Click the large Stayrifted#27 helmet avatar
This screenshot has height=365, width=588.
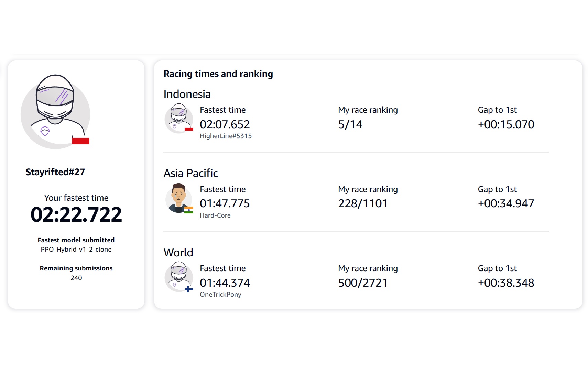(55, 111)
